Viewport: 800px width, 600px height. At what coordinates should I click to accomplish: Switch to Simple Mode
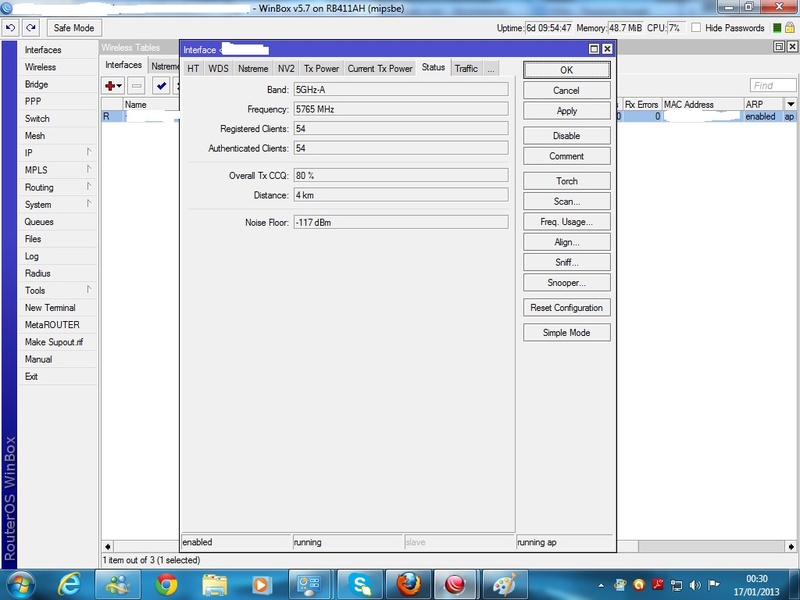[566, 333]
